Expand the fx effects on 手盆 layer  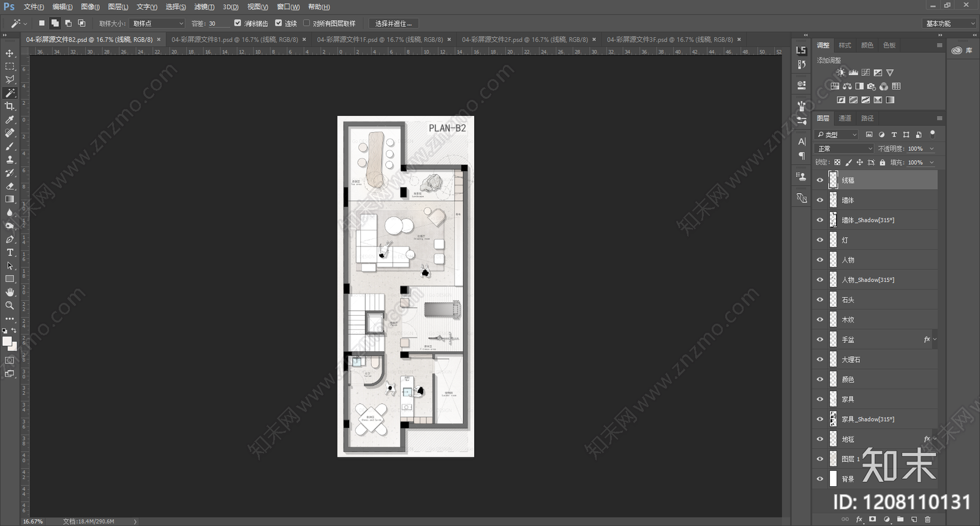(x=935, y=339)
